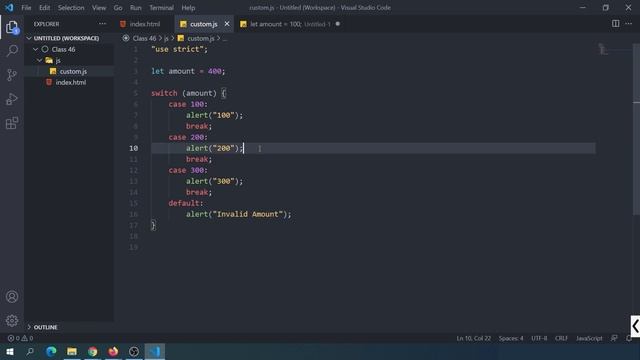Open File Explorer from taskbar

pos(72,351)
